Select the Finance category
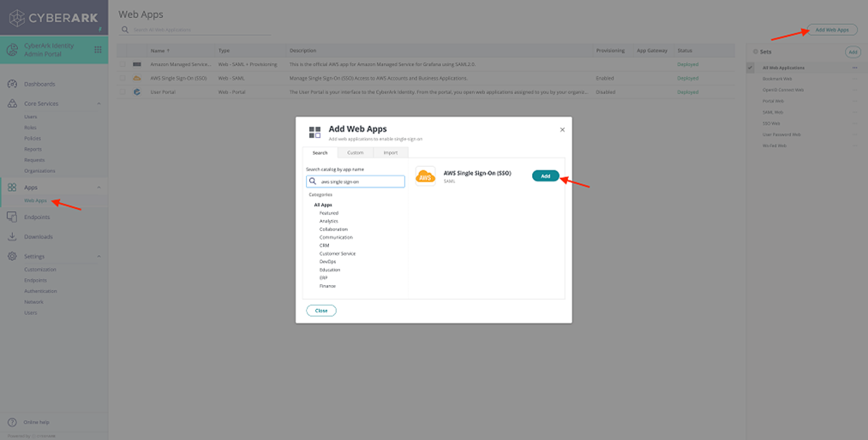Viewport: 868px width, 440px height. click(x=327, y=286)
